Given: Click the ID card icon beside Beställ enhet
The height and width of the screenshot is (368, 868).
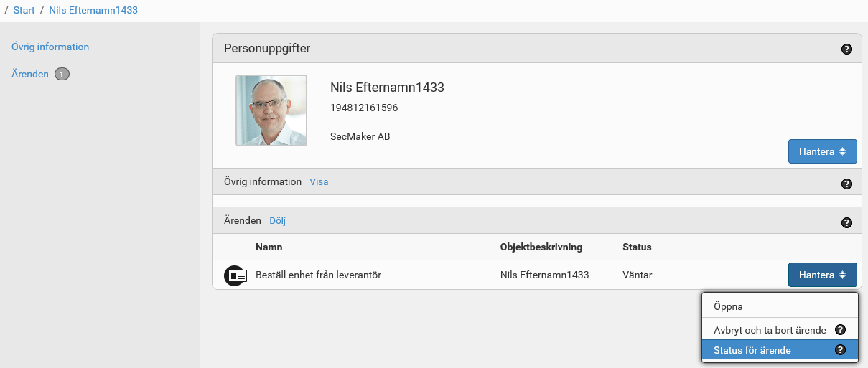Looking at the screenshot, I should coord(235,275).
